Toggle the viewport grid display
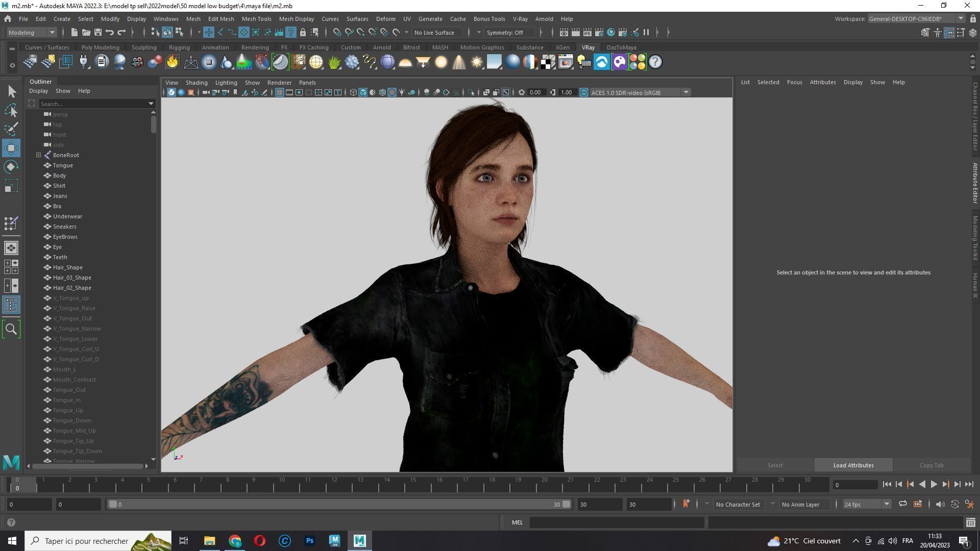Screen dimensions: 980x551 [279, 92]
